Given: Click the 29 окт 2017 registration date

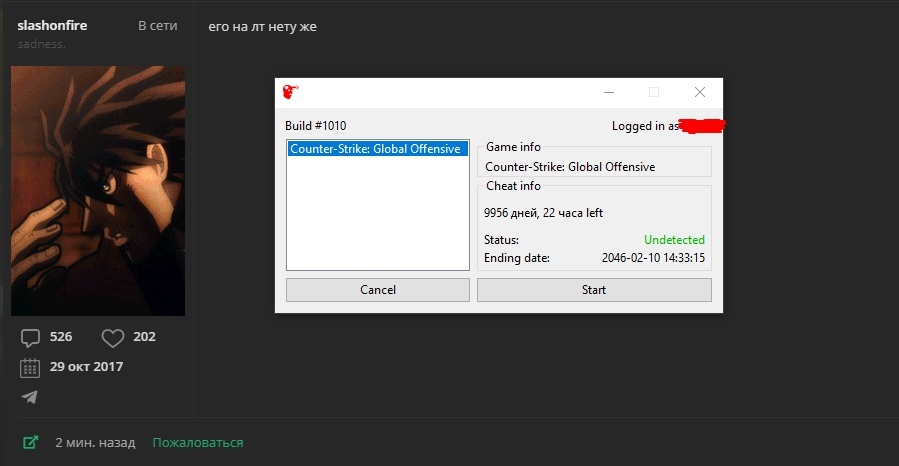Looking at the screenshot, I should tap(87, 367).
